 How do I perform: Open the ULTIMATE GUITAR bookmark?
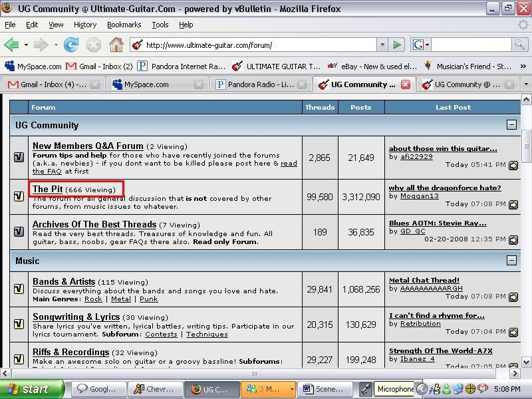tap(276, 66)
